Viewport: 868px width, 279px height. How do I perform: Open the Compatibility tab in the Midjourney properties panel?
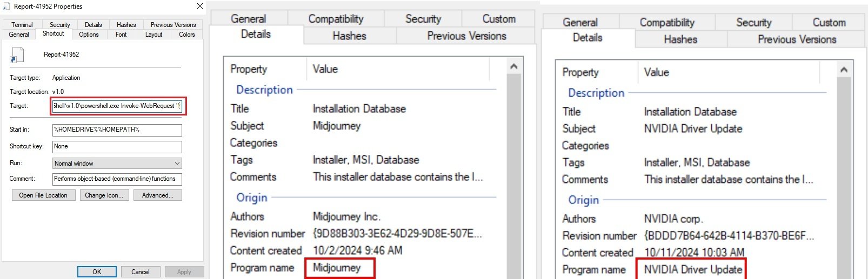click(x=336, y=19)
